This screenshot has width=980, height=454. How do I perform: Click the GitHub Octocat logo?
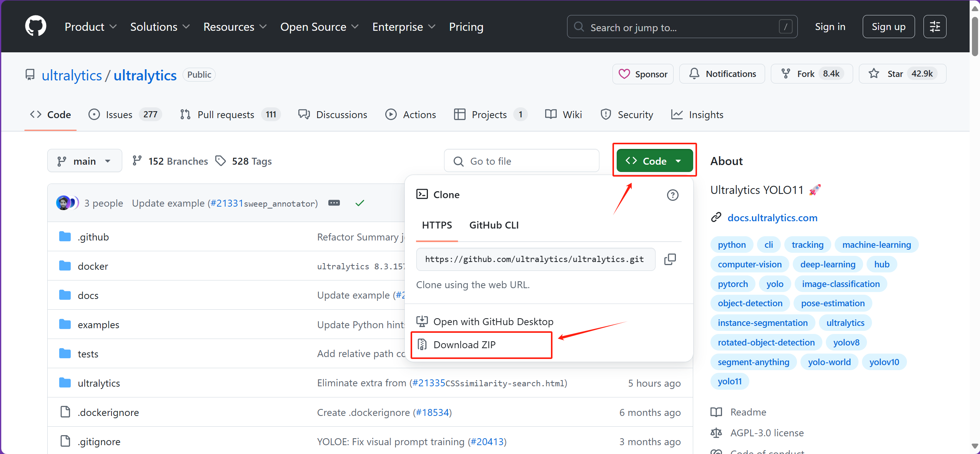click(x=35, y=26)
